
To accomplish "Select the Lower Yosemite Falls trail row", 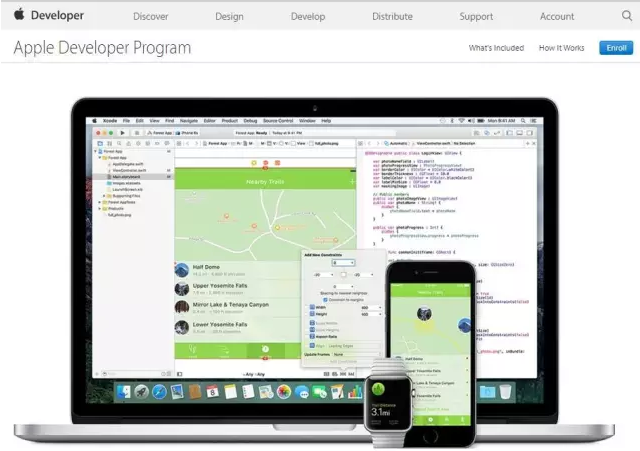I will [x=238, y=327].
